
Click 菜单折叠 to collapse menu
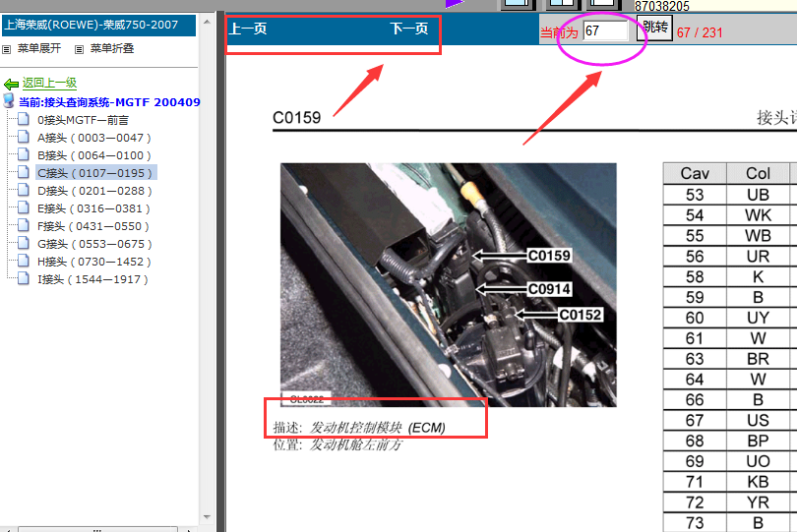pos(112,48)
